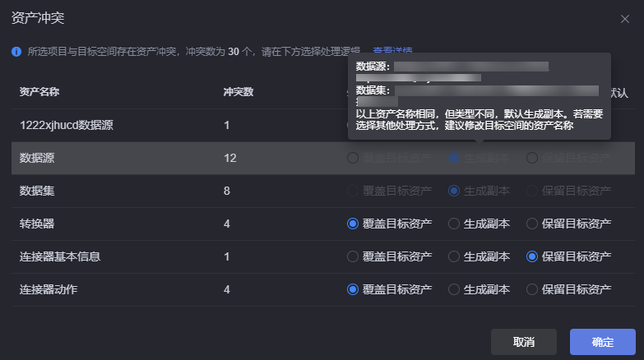
Task: Click the 冲突数 column header
Action: 239,92
